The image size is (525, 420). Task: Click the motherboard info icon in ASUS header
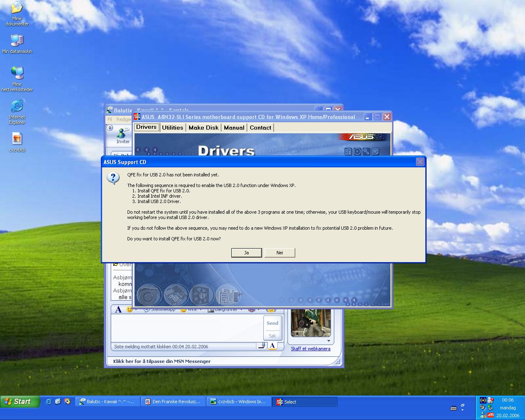click(x=348, y=151)
